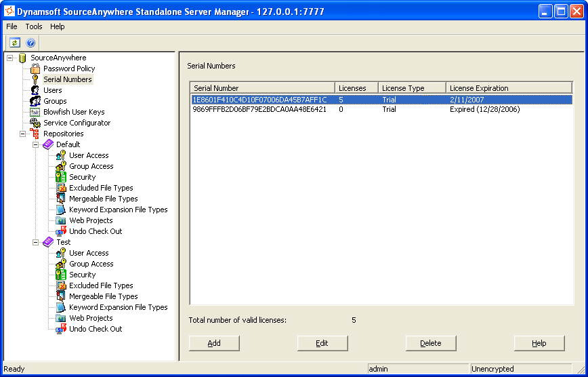Click the Refresh toolbar icon
The image size is (588, 377).
pos(15,42)
